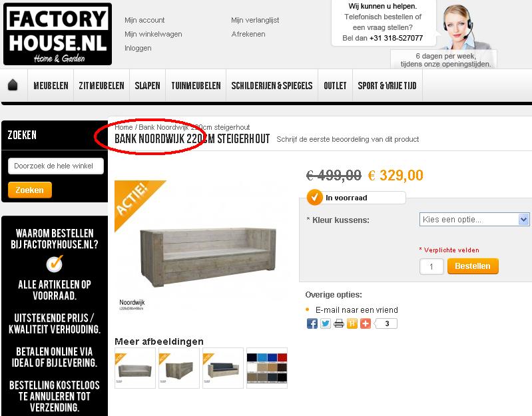Click E-mail naar een vriend link
This screenshot has width=532, height=416.
pos(357,310)
